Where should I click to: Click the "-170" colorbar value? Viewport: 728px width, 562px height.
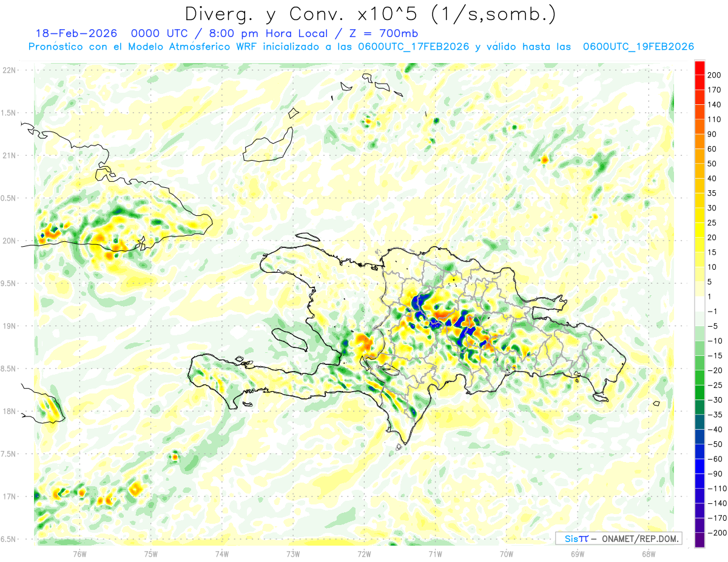[716, 518]
